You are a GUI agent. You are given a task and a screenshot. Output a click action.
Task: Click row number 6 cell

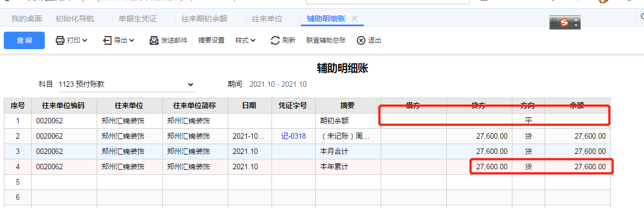(17, 197)
